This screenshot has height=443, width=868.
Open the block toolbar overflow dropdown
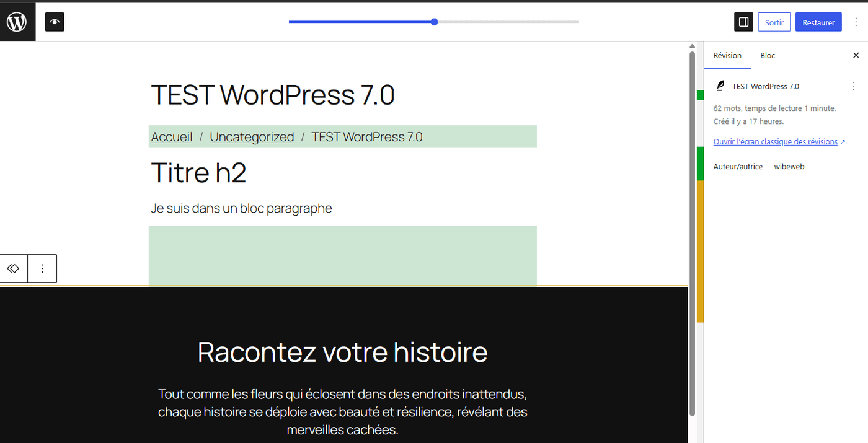pos(42,268)
